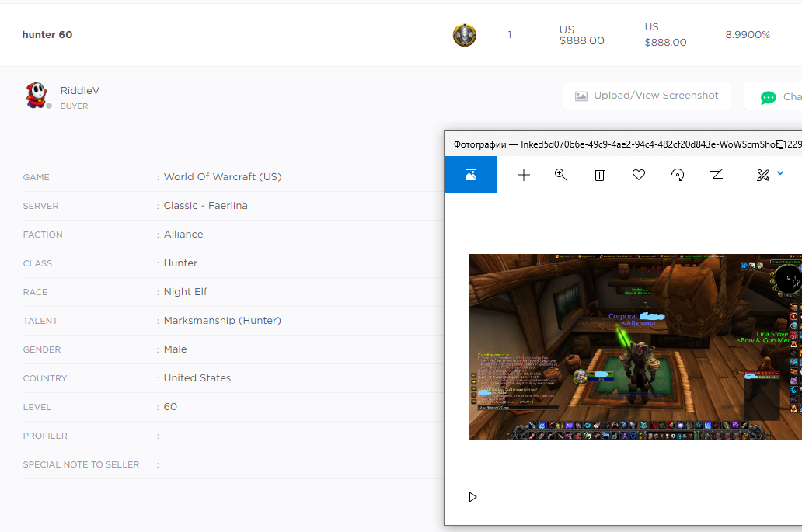
Task: Start the slideshow with the play button
Action: [472, 497]
